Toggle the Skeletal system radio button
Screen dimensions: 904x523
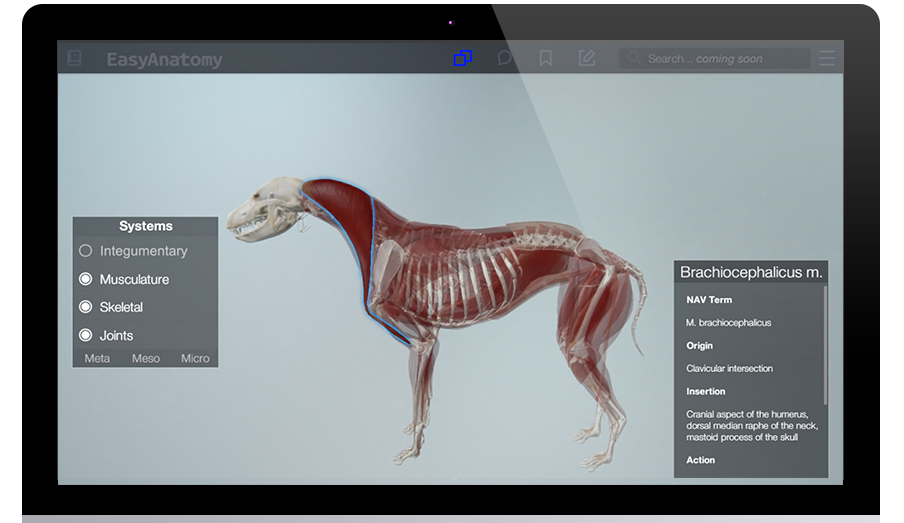86,307
